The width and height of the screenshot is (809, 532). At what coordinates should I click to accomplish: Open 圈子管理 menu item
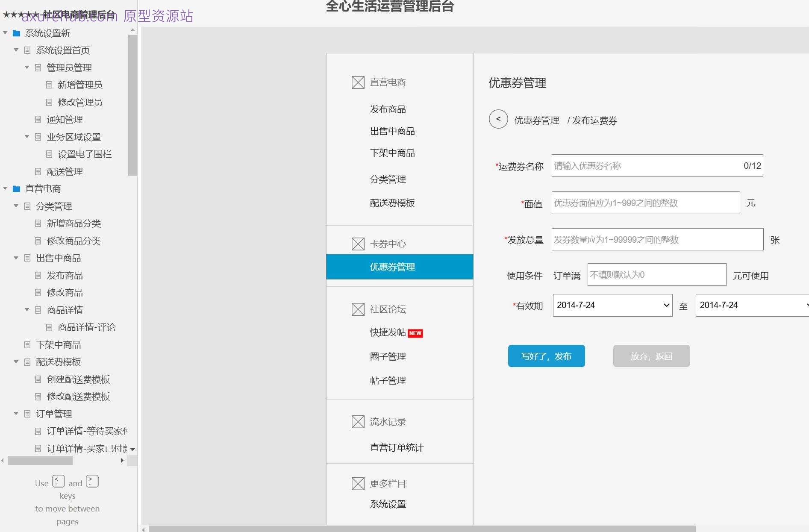pyautogui.click(x=388, y=356)
